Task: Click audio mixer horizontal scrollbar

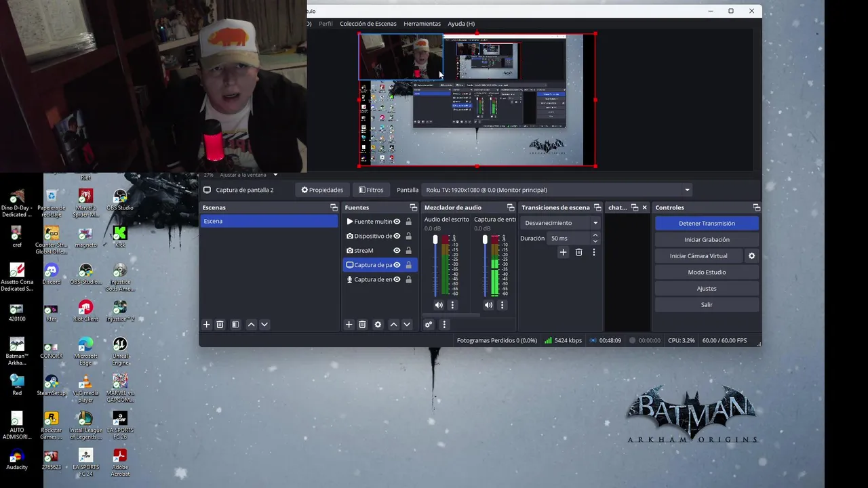Action: tap(451, 315)
